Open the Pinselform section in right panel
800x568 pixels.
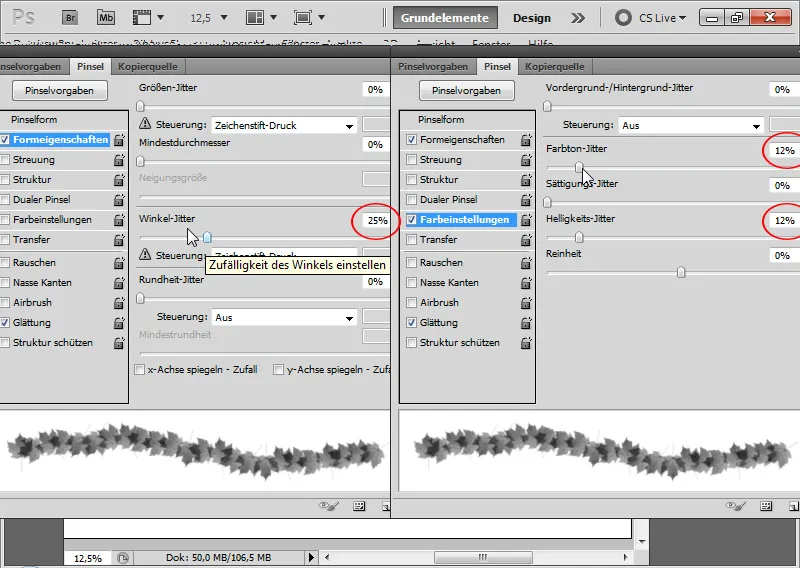point(441,119)
